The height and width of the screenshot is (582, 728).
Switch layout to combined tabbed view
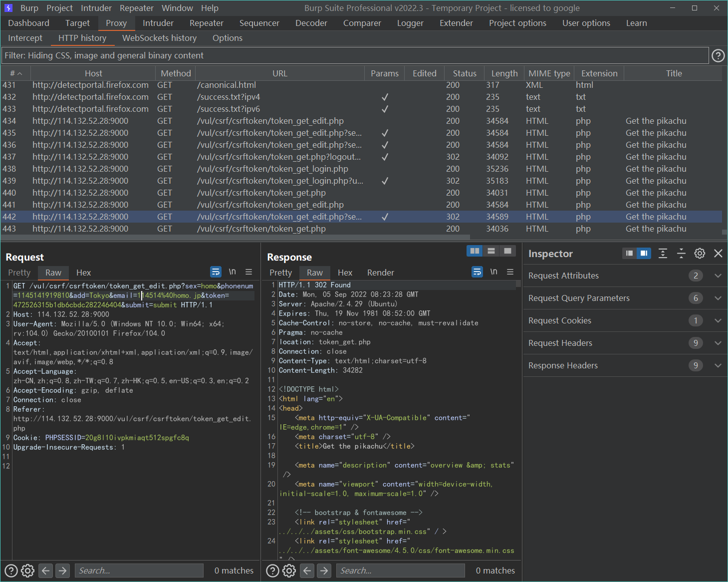tap(507, 251)
